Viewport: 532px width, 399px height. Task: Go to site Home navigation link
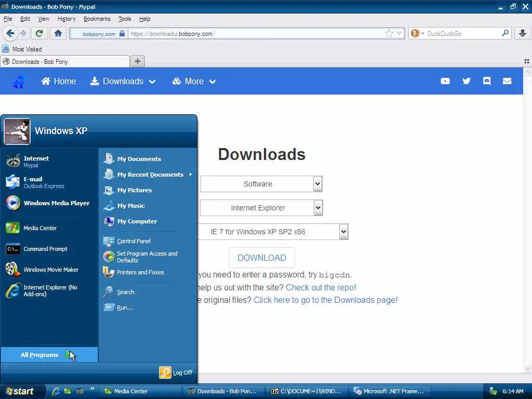pos(58,82)
